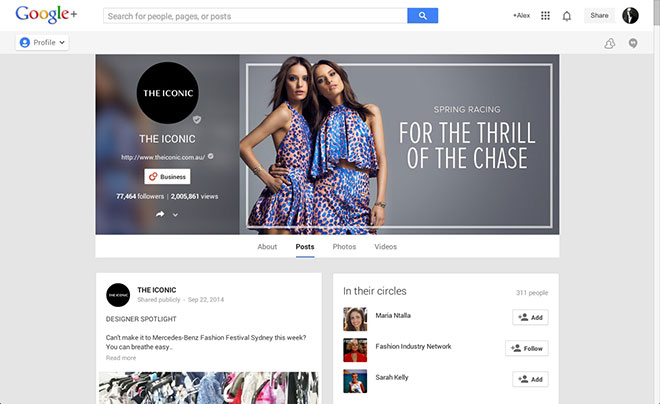Open the Google apps grid icon
Viewport: 660px width, 404px height.
[x=545, y=16]
